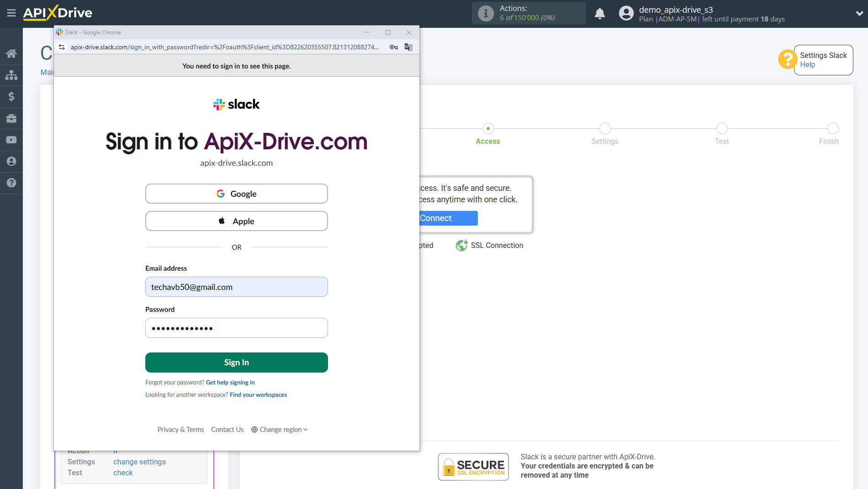Open the connections sitemap icon in sidebar
Image resolution: width=868 pixels, height=489 pixels.
click(11, 75)
